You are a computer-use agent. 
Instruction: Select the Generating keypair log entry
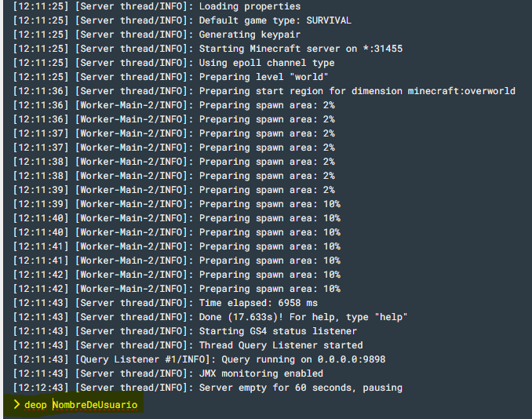coord(157,35)
